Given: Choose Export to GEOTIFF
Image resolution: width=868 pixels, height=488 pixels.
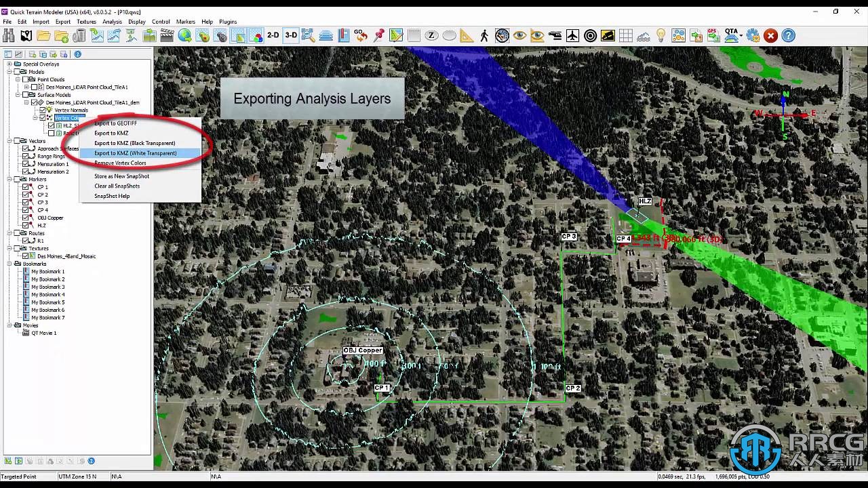Looking at the screenshot, I should [140, 123].
